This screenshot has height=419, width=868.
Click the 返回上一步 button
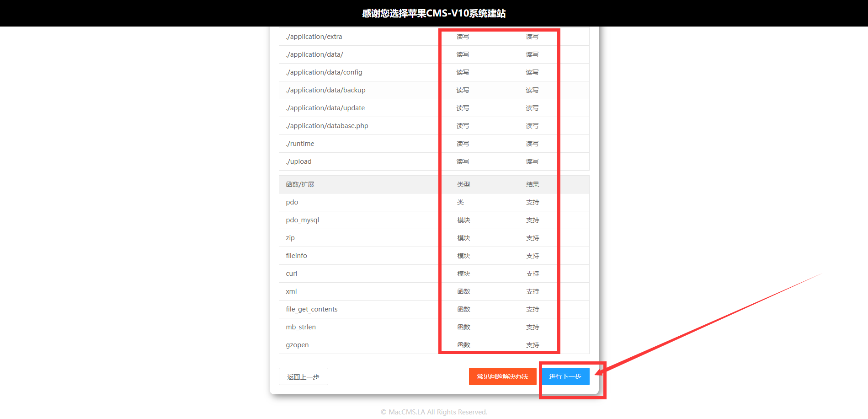point(303,376)
